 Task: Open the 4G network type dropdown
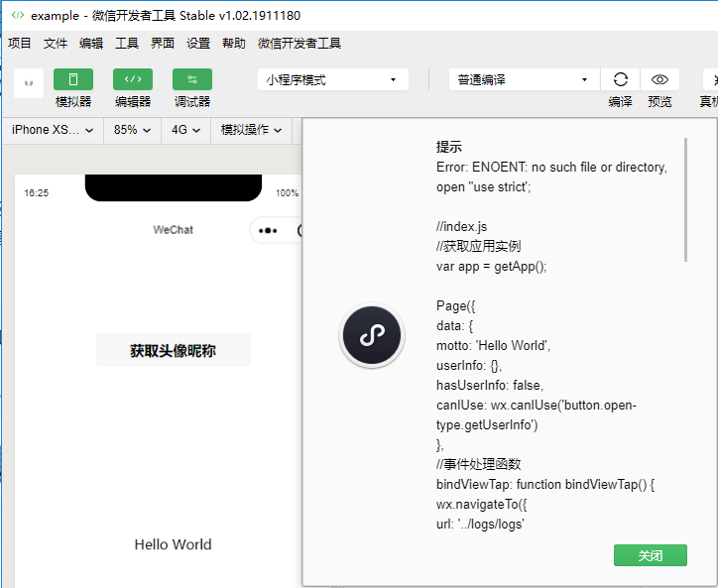185,130
